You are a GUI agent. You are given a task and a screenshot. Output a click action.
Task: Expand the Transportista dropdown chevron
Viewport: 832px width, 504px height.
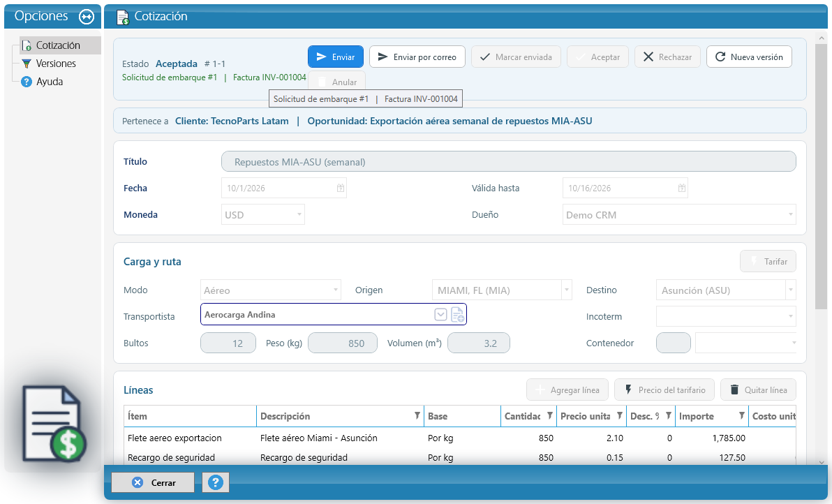(x=440, y=315)
